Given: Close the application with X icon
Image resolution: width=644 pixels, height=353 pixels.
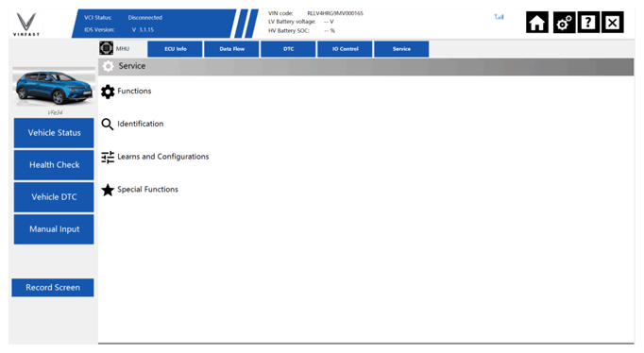Looking at the screenshot, I should pos(613,22).
